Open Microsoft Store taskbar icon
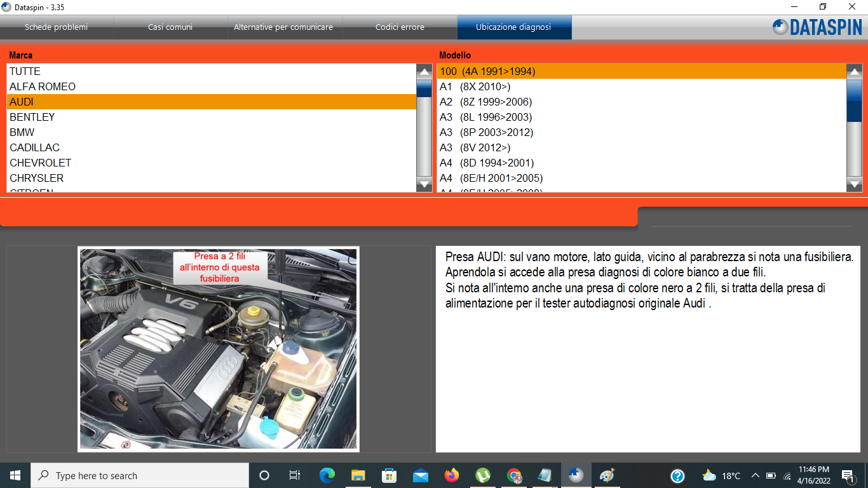Screen dimensions: 868x488 (x=390, y=475)
